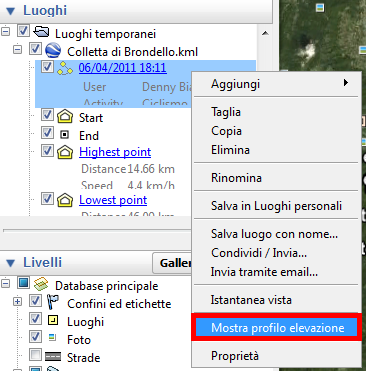Select Database principale label
Image resolution: width=366 pixels, height=371 pixels.
(106, 286)
